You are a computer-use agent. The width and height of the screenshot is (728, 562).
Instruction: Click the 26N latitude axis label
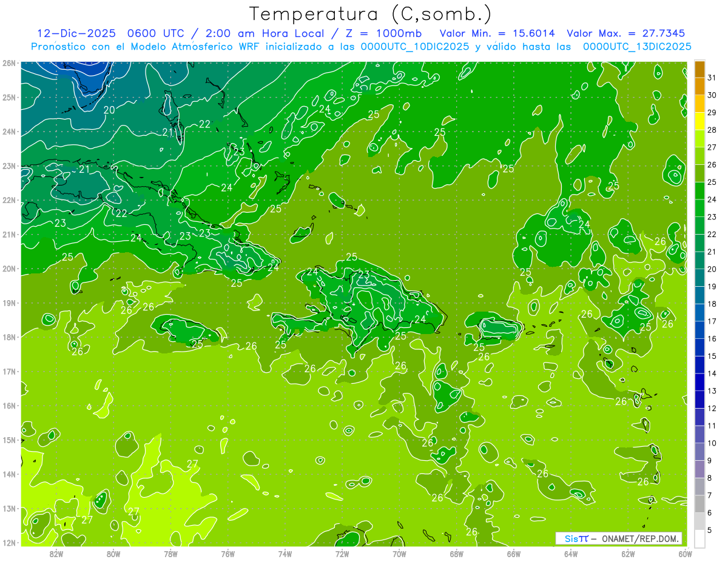(8, 63)
